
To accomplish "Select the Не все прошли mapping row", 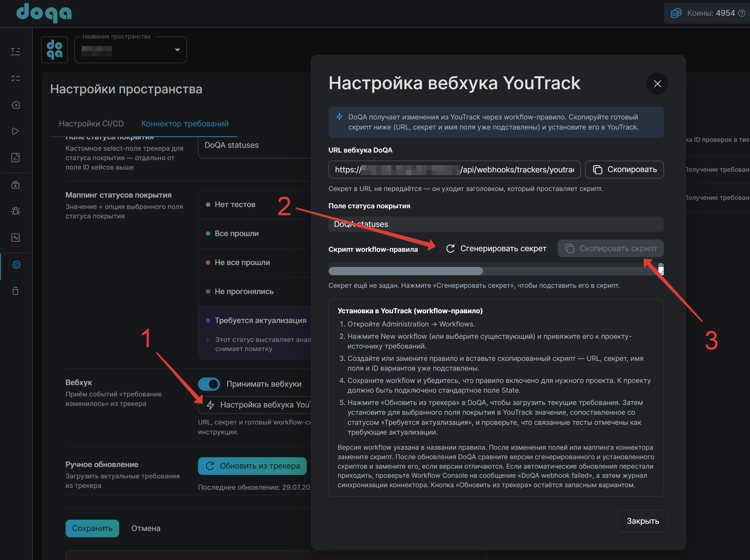I will [255, 263].
